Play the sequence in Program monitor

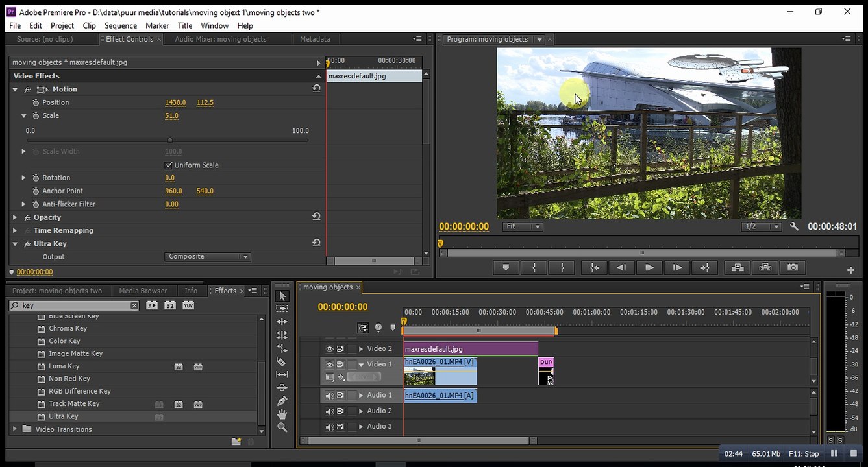pos(649,267)
